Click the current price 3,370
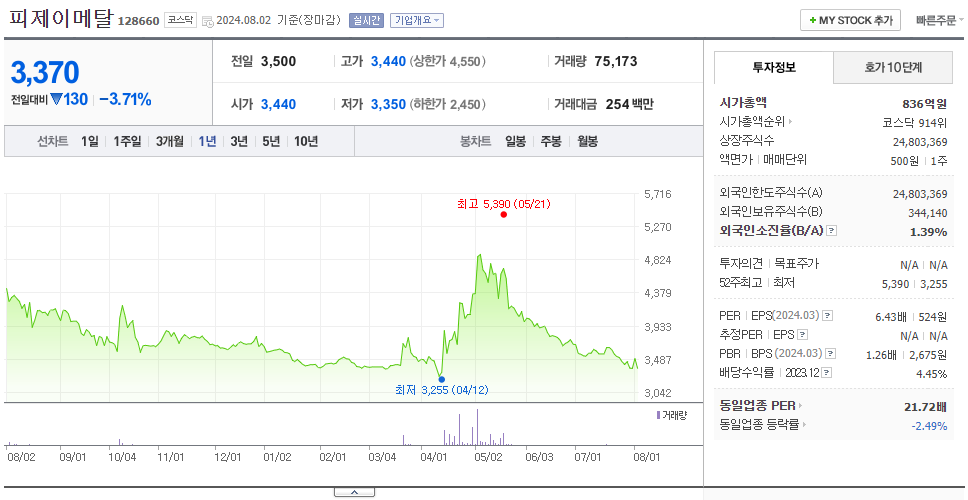968x500 pixels. coord(45,72)
